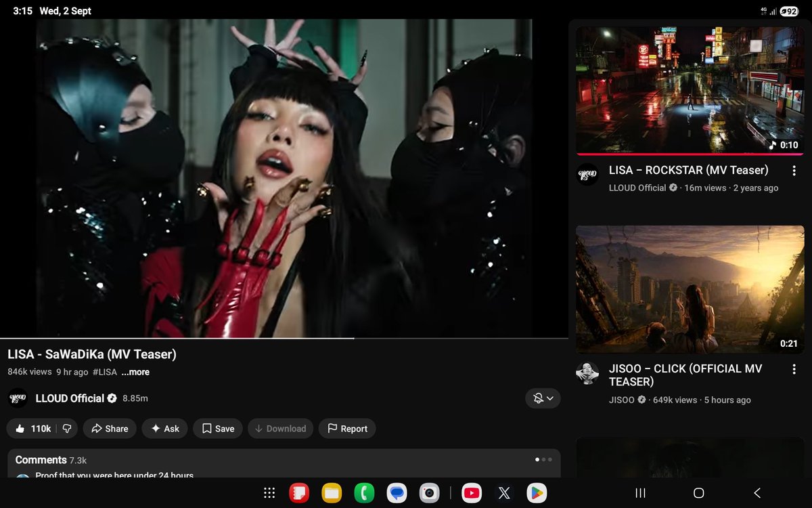Expand video description via ...more
Image resolution: width=812 pixels, height=508 pixels.
point(135,372)
